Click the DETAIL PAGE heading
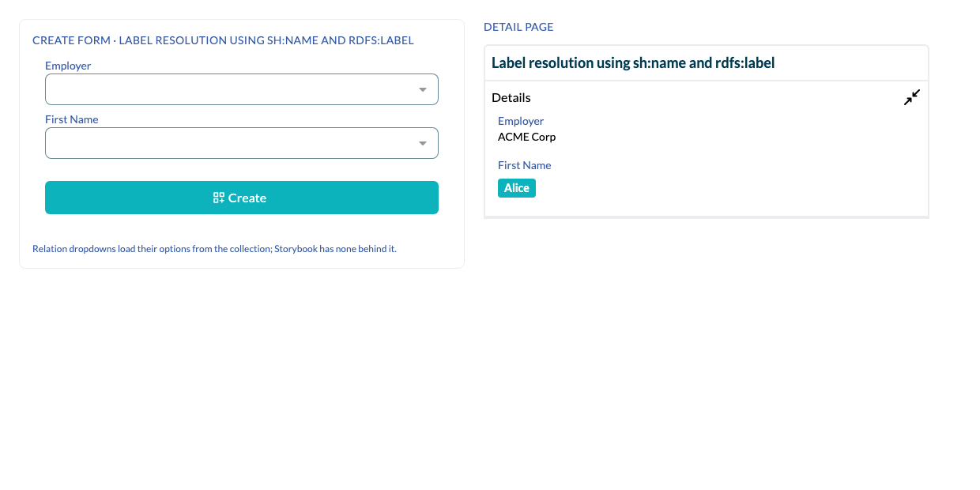This screenshot has width=980, height=490. pyautogui.click(x=518, y=27)
